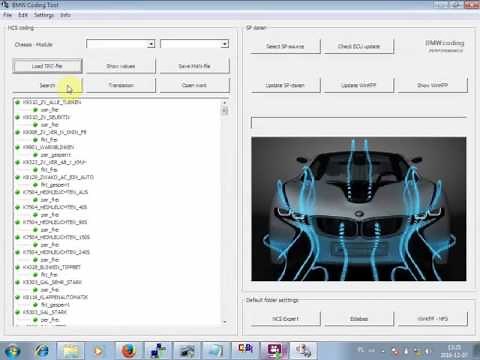The image size is (480, 360).
Task: Open Internet Explorer from taskbar
Action: pyautogui.click(x=42, y=351)
